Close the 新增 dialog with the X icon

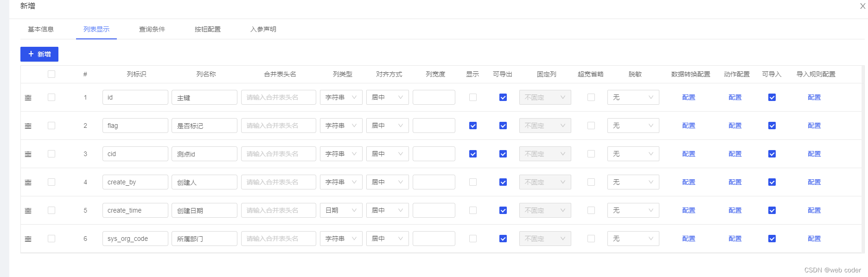(862, 6)
